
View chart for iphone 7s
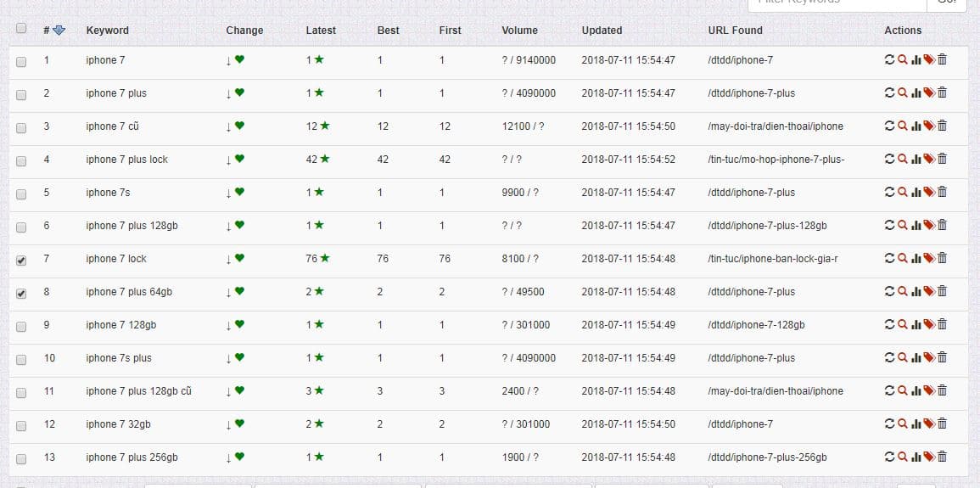[916, 192]
